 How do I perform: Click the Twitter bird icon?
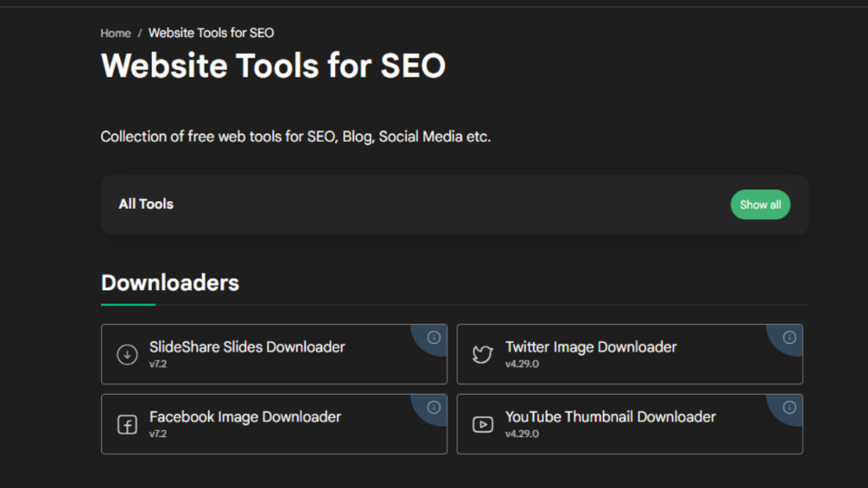pos(483,354)
